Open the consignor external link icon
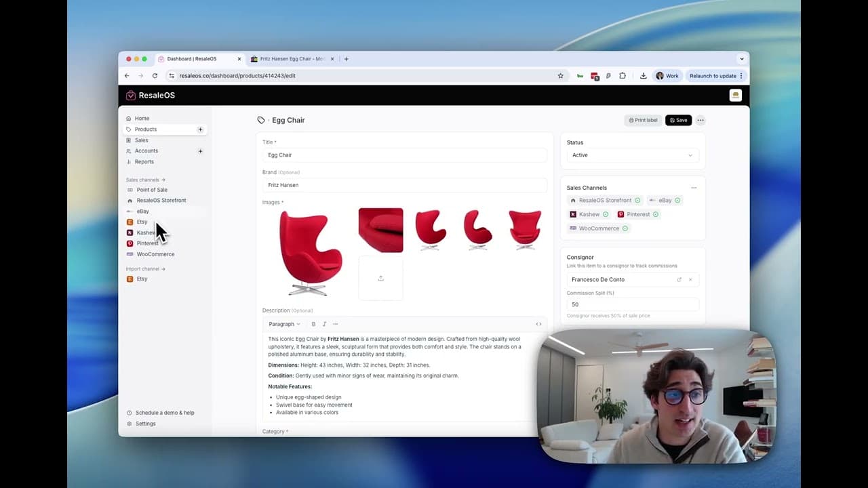The width and height of the screenshot is (868, 488). 679,279
